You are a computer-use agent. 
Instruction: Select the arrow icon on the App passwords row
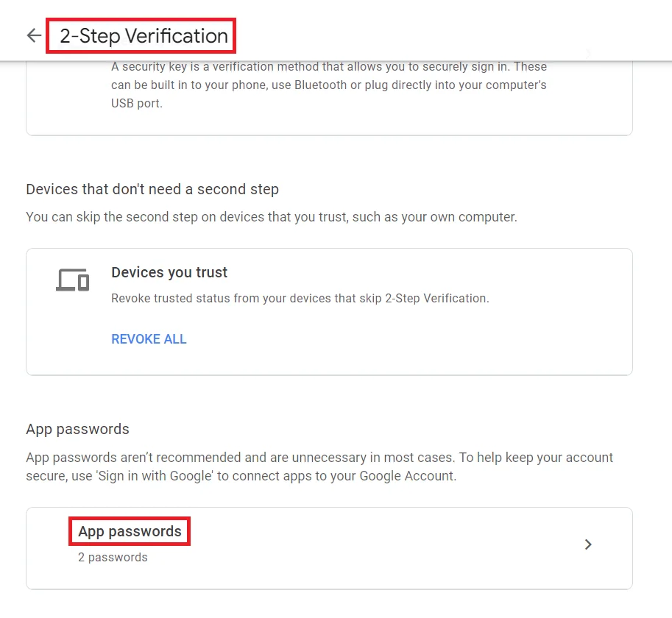click(x=587, y=544)
